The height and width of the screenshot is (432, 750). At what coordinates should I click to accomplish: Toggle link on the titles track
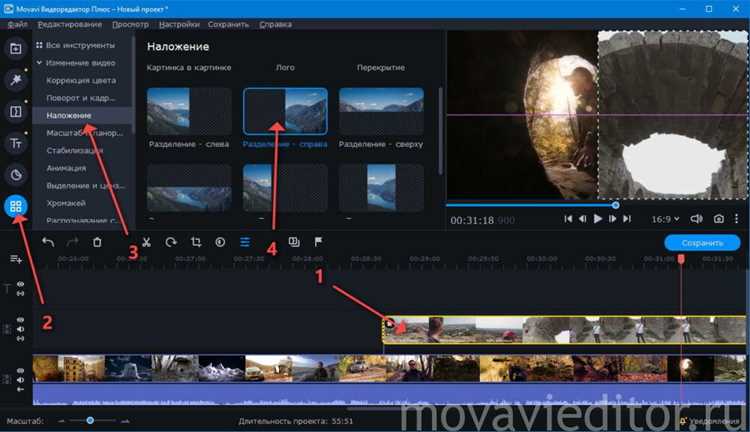pyautogui.click(x=21, y=293)
